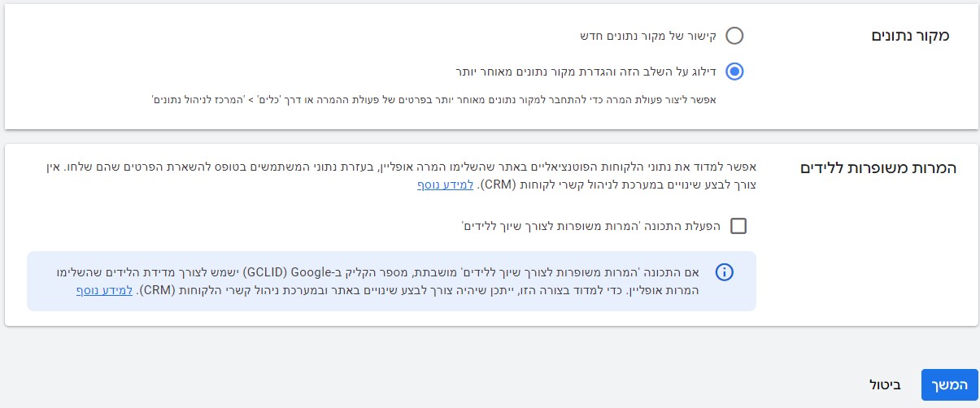Tick the 'המרות משופרות לצורך שיוך לידים' checkbox
Screen dimensions: 980x408
738,226
